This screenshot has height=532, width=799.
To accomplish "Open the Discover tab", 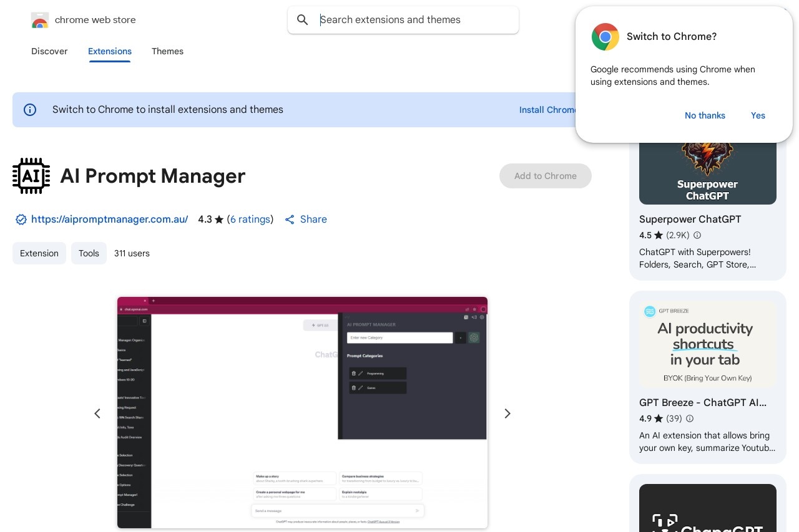I will 49,51.
